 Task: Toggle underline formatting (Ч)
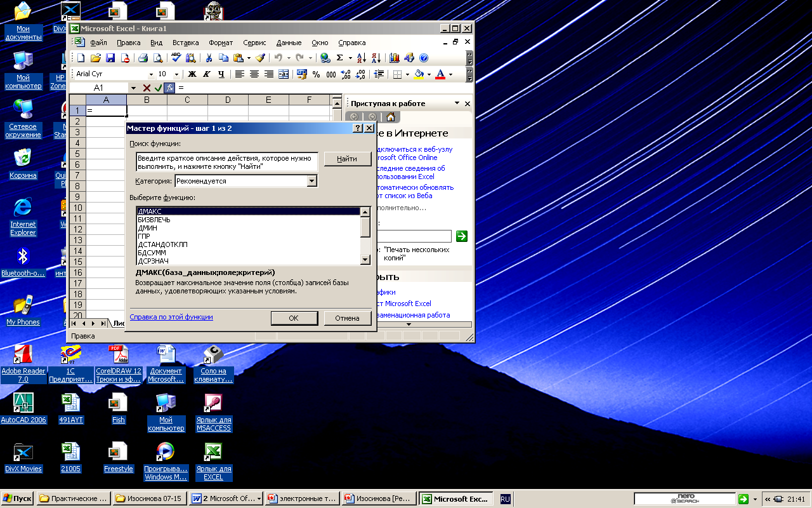coord(221,74)
